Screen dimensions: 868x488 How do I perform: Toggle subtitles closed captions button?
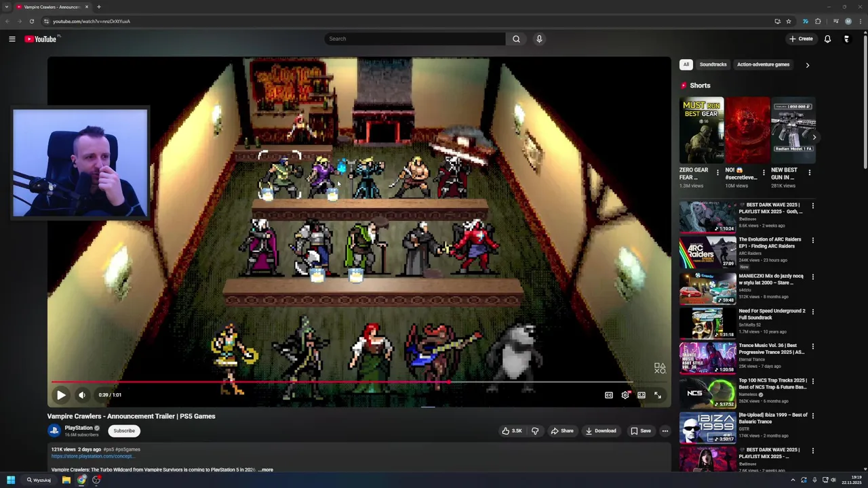click(x=609, y=395)
